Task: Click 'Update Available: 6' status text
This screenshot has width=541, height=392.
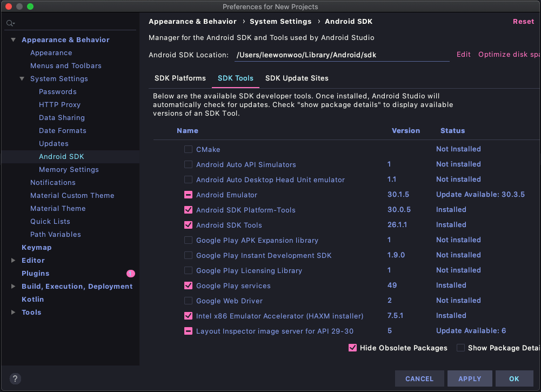Action: point(471,330)
